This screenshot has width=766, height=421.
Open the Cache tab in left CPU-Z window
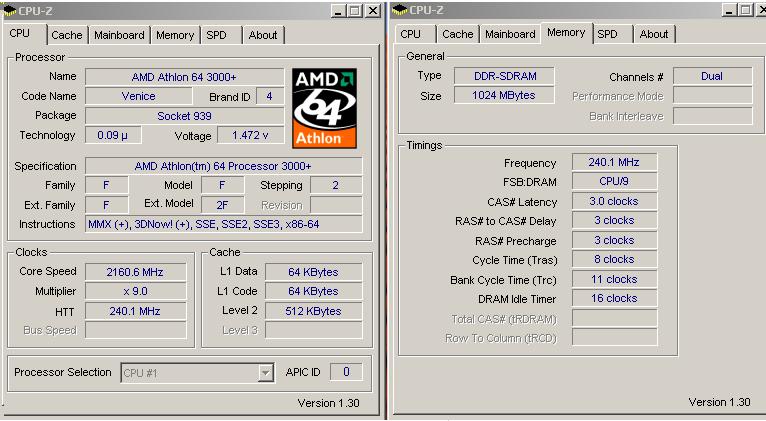pos(67,35)
